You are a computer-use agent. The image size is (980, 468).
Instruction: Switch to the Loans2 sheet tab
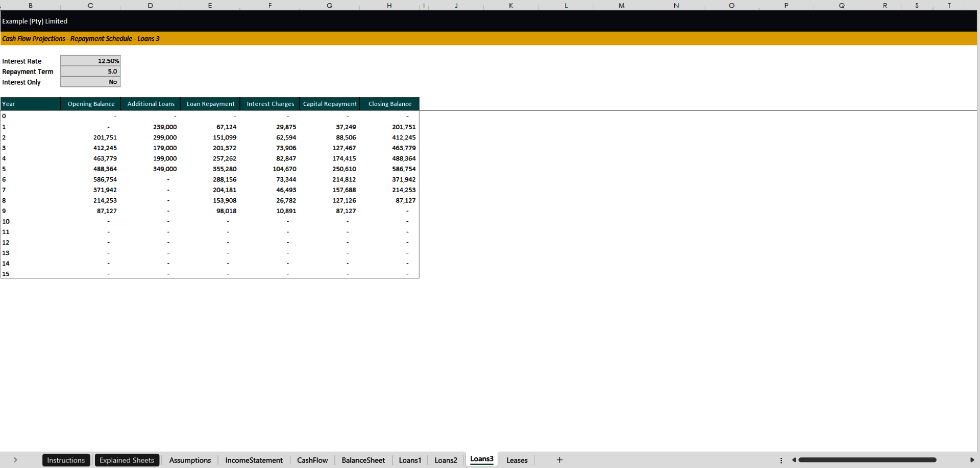point(446,460)
